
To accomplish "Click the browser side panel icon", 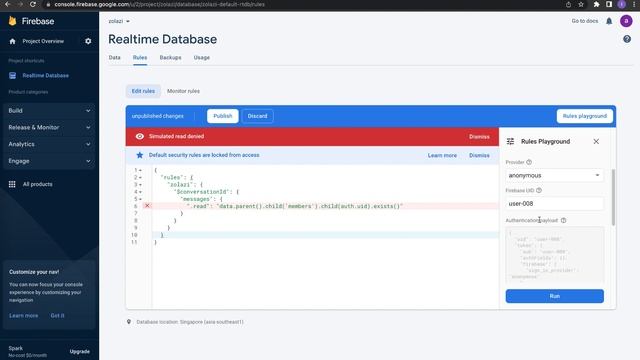I will point(609,4).
